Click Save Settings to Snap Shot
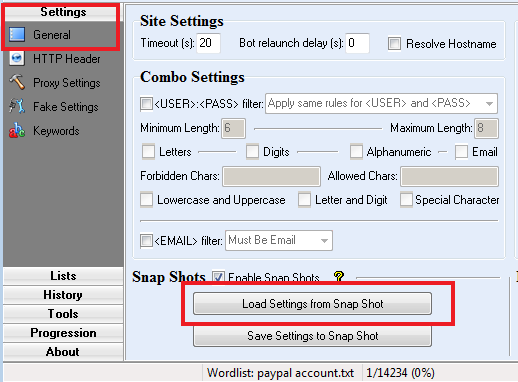 312,336
